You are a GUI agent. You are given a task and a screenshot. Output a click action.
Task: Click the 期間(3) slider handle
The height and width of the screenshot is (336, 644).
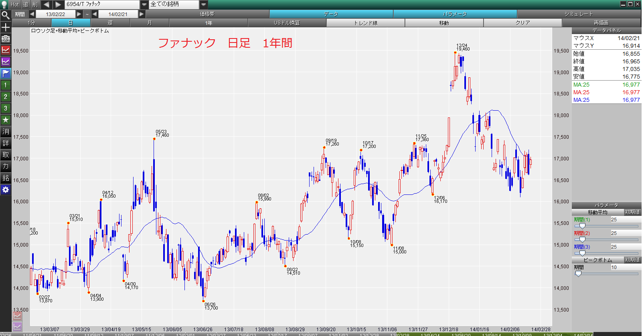pyautogui.click(x=582, y=253)
